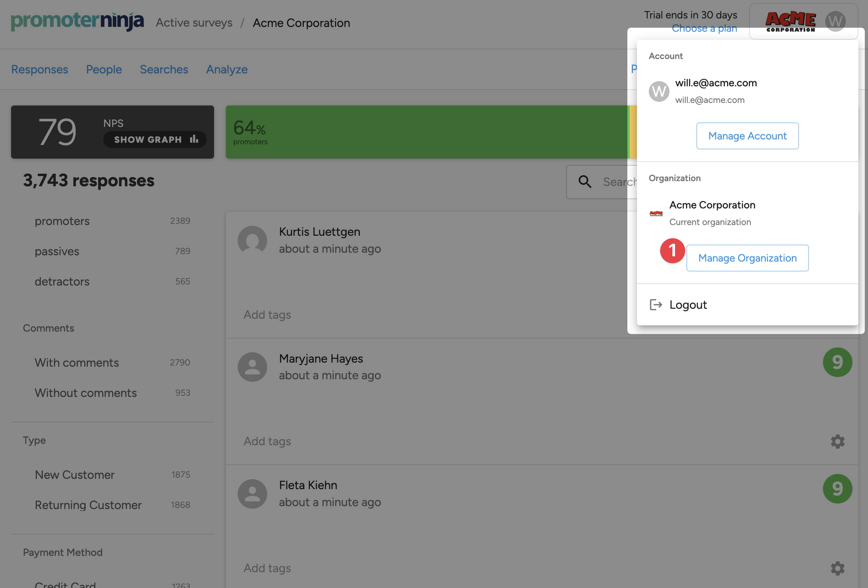Click the bar chart icon in Show Graph

coord(194,139)
